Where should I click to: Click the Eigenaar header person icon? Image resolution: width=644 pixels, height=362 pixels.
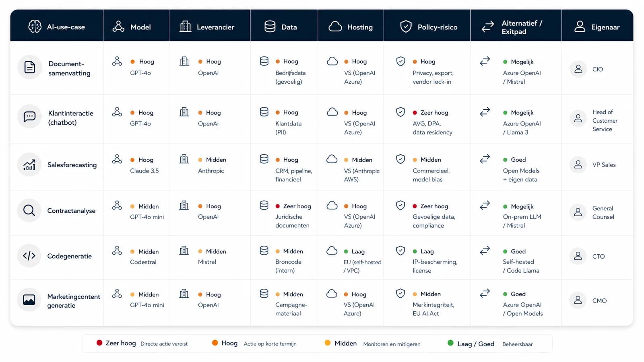[x=580, y=27]
